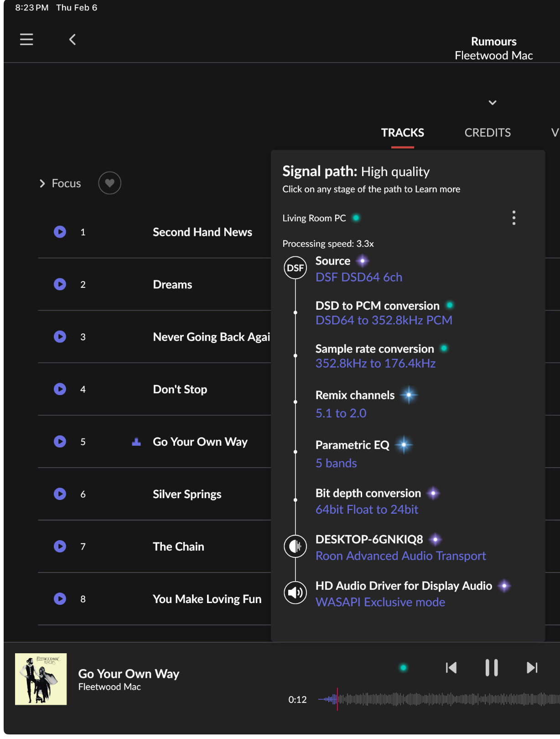Select the TRACKS tab

(x=403, y=133)
